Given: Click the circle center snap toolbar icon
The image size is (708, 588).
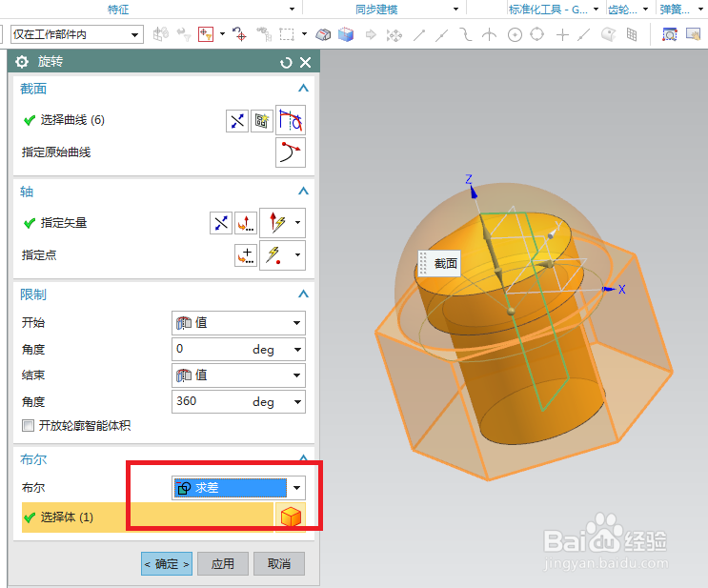Looking at the screenshot, I should [515, 34].
